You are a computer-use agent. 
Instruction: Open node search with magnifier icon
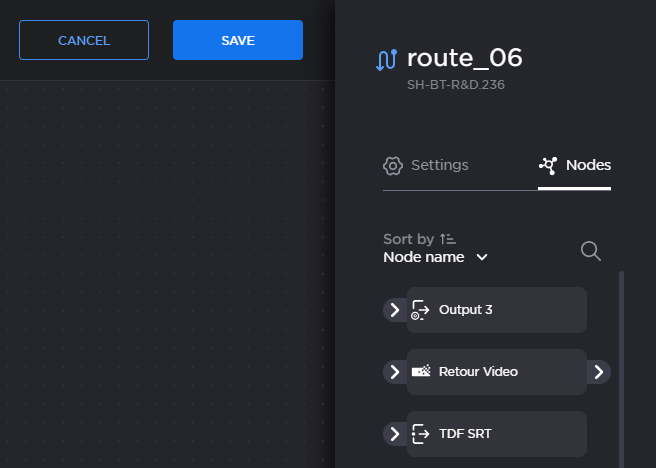(x=591, y=251)
